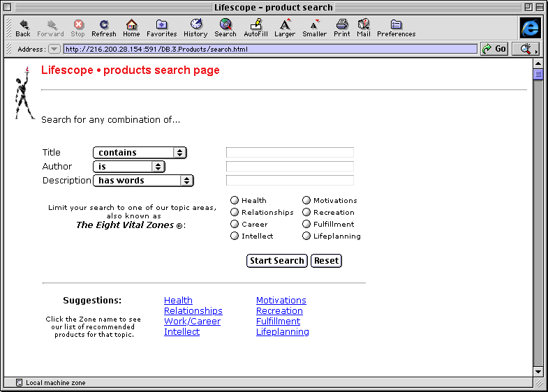548x392 pixels.
Task: Select the Career radio button
Action: [235, 224]
